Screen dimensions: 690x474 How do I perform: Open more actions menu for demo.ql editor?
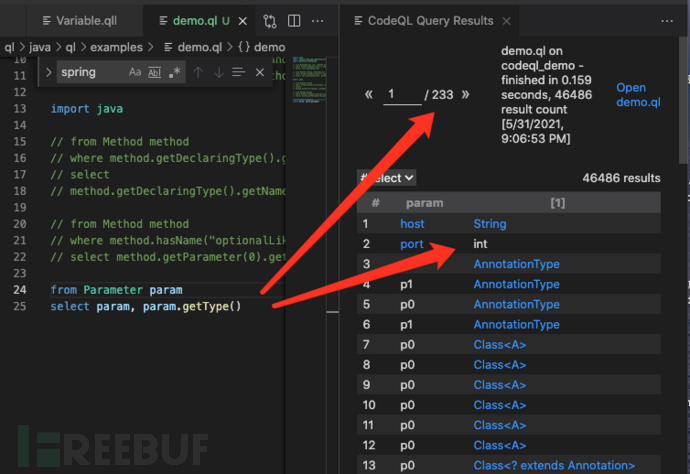point(317,21)
